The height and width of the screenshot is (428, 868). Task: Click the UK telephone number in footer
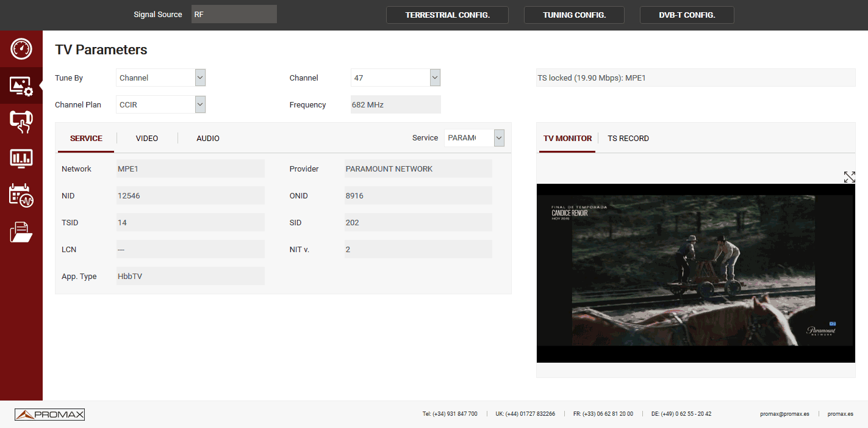click(525, 414)
